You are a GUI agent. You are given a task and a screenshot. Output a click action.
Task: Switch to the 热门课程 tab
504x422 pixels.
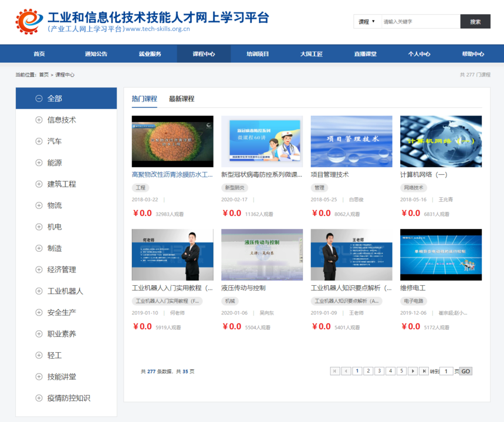pos(144,99)
